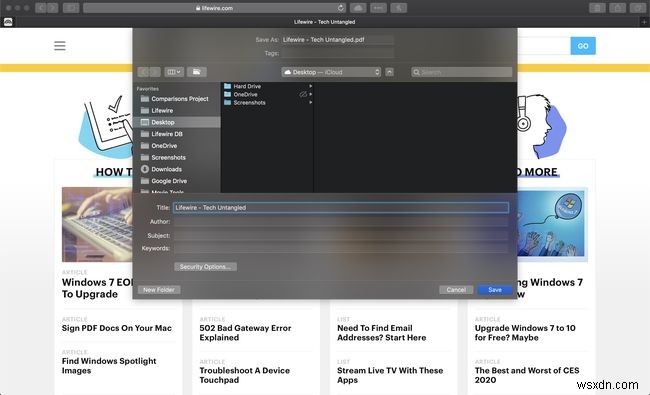Click the blue Save button
650x395 pixels.
(x=495, y=290)
